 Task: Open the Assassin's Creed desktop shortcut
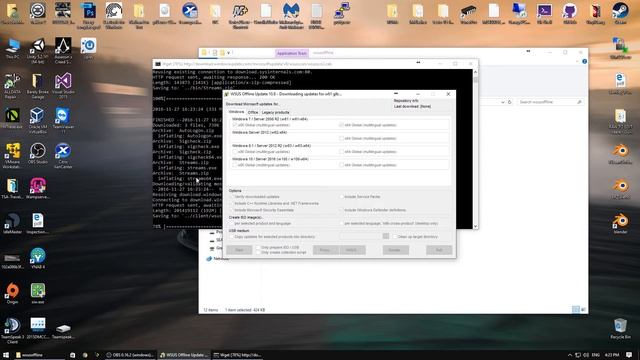tap(63, 51)
